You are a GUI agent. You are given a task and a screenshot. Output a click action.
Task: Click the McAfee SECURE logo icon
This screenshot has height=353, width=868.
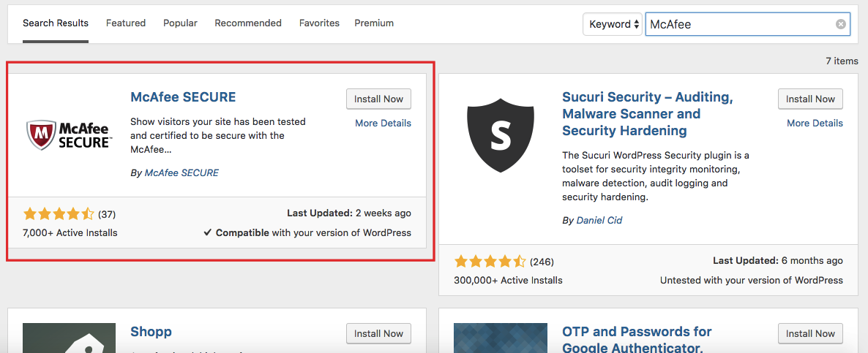70,135
